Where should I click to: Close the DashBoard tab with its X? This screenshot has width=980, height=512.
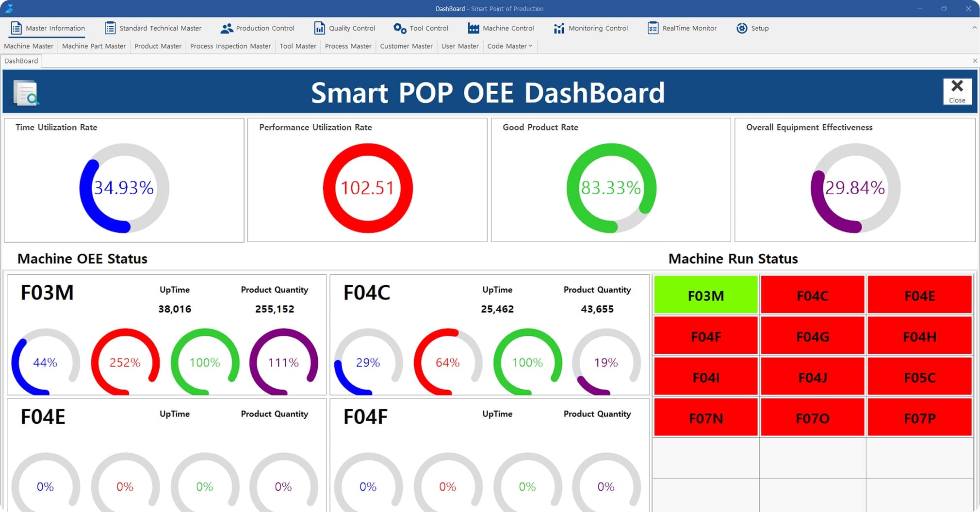pos(975,61)
